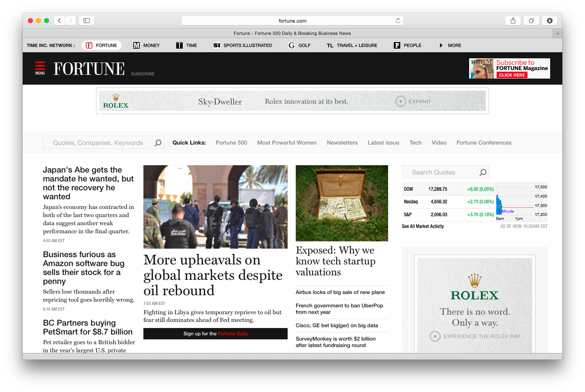Open Newsletters quick link

342,143
